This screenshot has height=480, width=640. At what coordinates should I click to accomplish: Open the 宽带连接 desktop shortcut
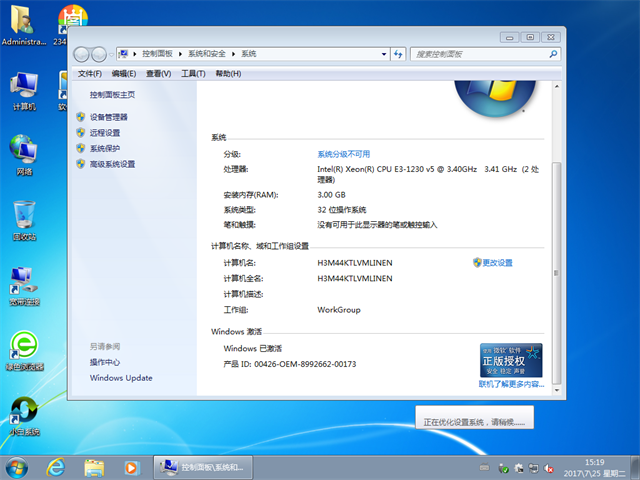point(24,286)
